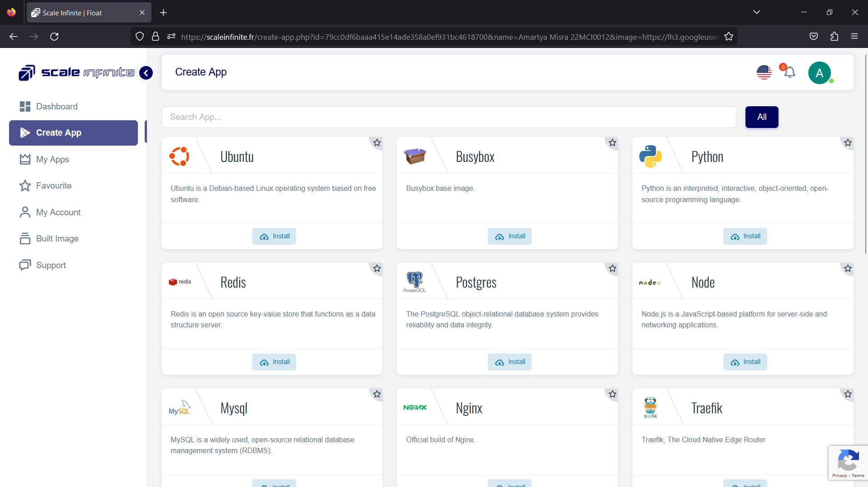868x487 pixels.
Task: Open Built Image in the sidebar
Action: coord(73,239)
